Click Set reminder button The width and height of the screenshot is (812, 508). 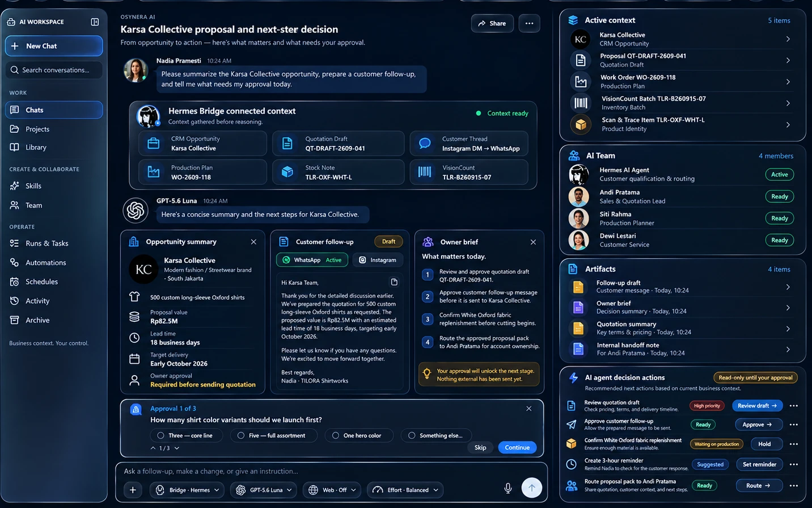pyautogui.click(x=759, y=464)
